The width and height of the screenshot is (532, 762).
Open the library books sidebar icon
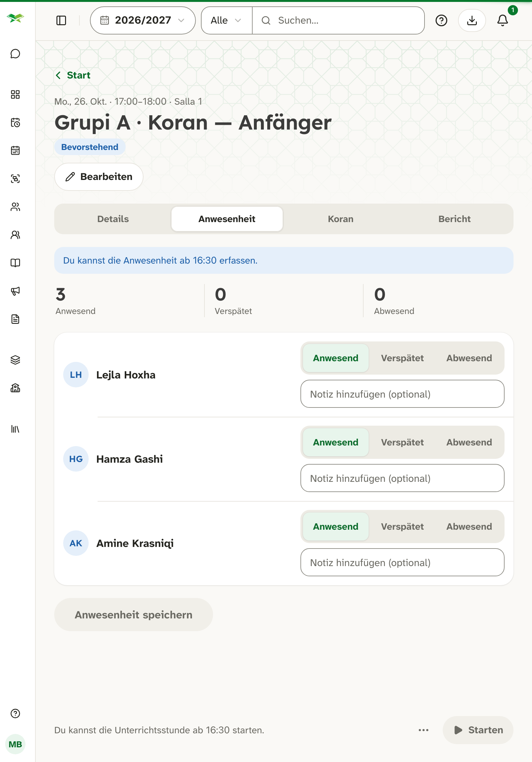tap(15, 429)
